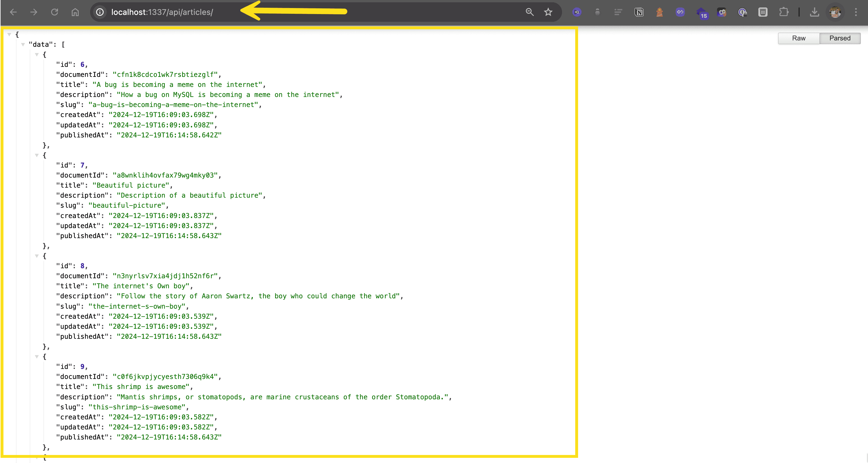This screenshot has height=463, width=868.
Task: Collapse the object with id 7
Action: click(x=37, y=155)
